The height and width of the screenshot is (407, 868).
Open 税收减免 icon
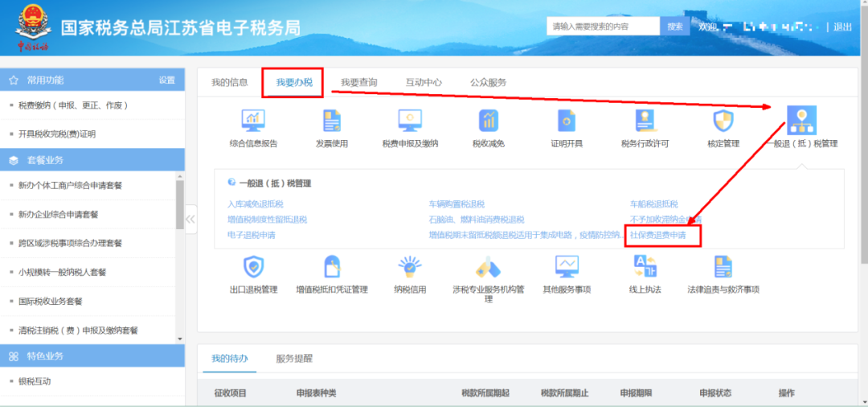(x=489, y=121)
